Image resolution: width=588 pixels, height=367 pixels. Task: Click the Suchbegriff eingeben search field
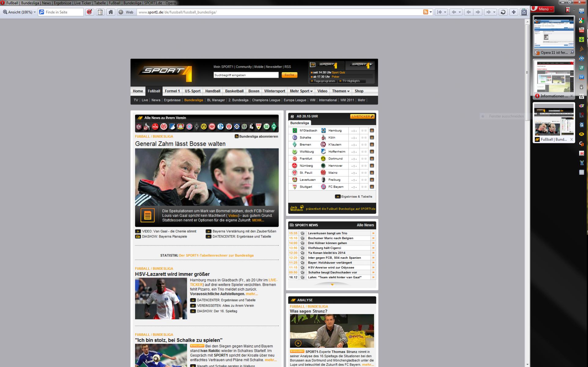[246, 75]
